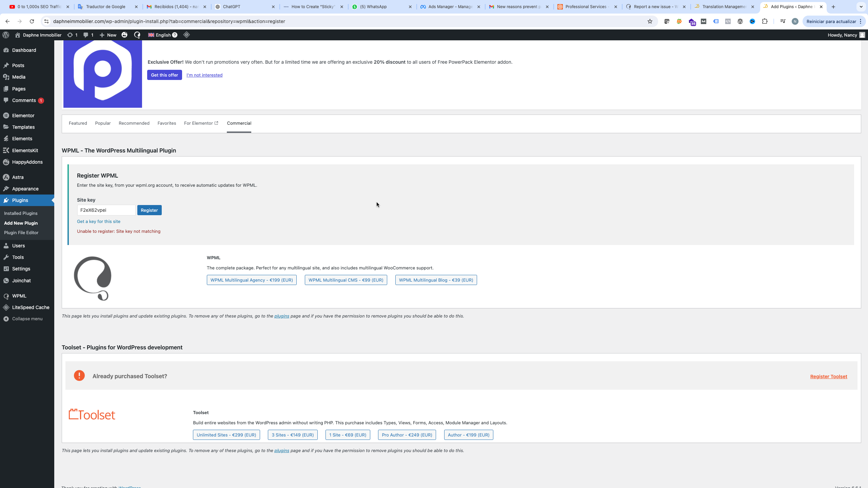Switch to the ChatGPT browser tab
The height and width of the screenshot is (488, 868).
coord(245,7)
